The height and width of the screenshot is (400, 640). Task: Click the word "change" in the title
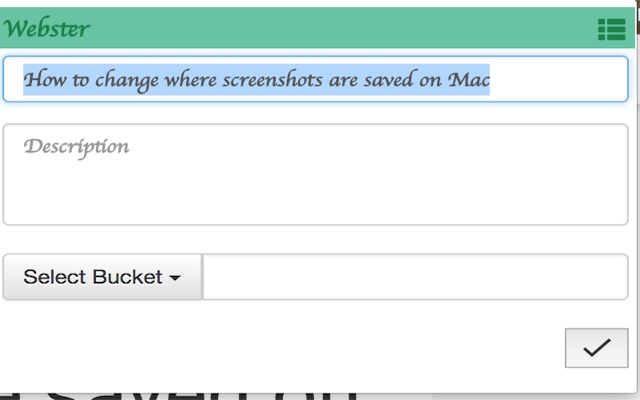(x=127, y=80)
